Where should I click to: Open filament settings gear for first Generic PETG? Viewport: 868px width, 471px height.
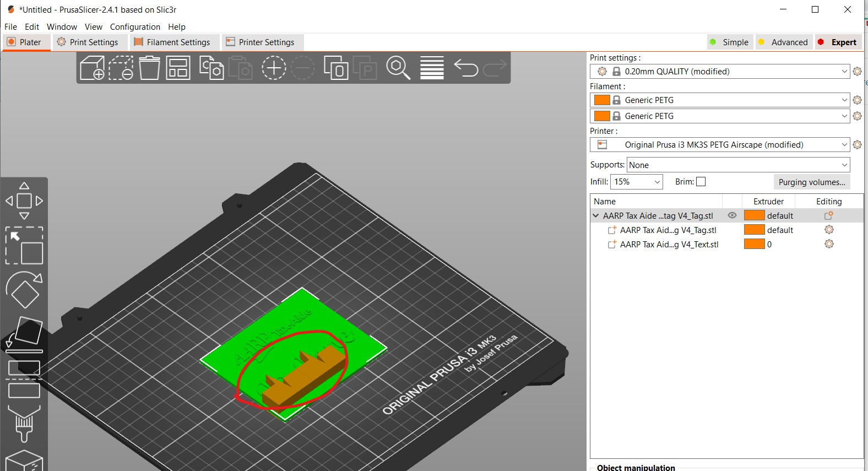(x=857, y=100)
